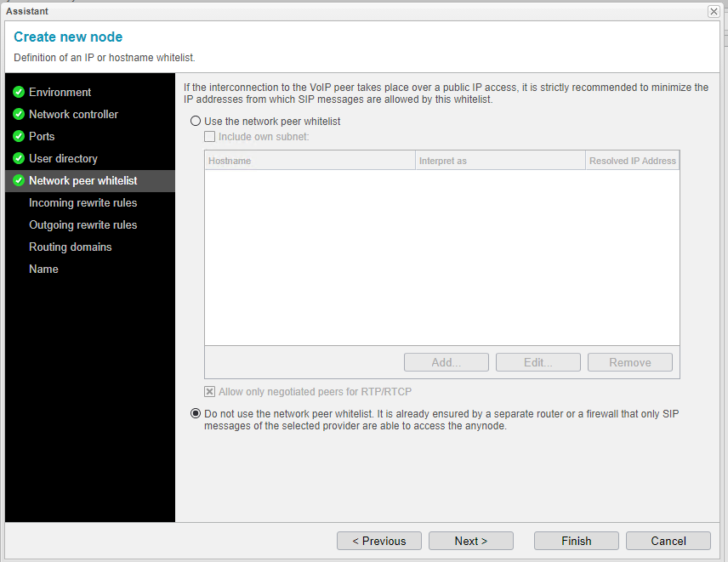Select 'Use the network peer whitelist' option
Viewport: 728px width, 562px height.
click(196, 122)
